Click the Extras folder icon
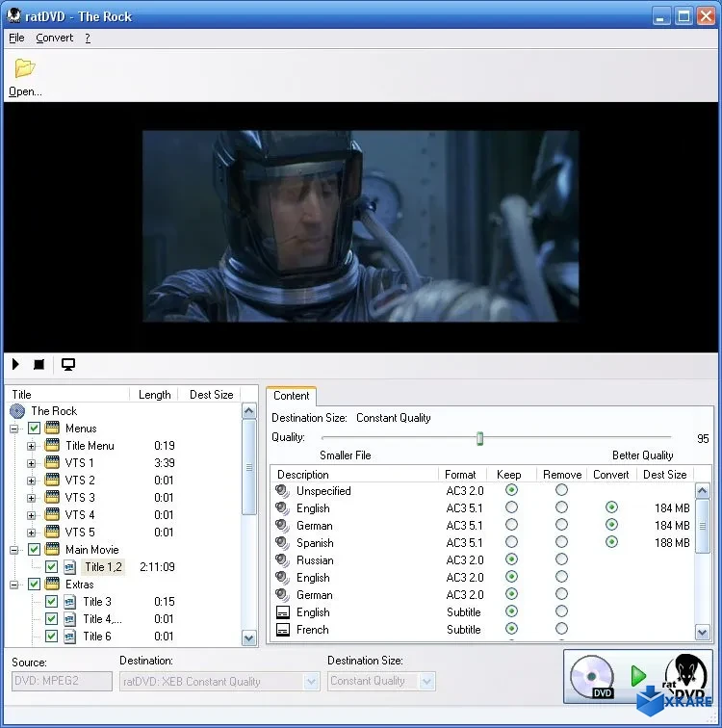This screenshot has width=722, height=728. [52, 585]
